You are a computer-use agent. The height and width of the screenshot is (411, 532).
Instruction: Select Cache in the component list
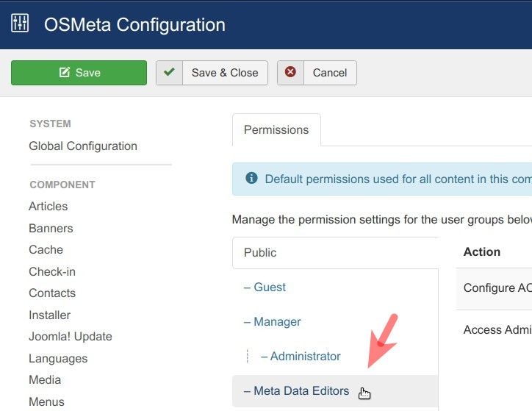point(46,250)
